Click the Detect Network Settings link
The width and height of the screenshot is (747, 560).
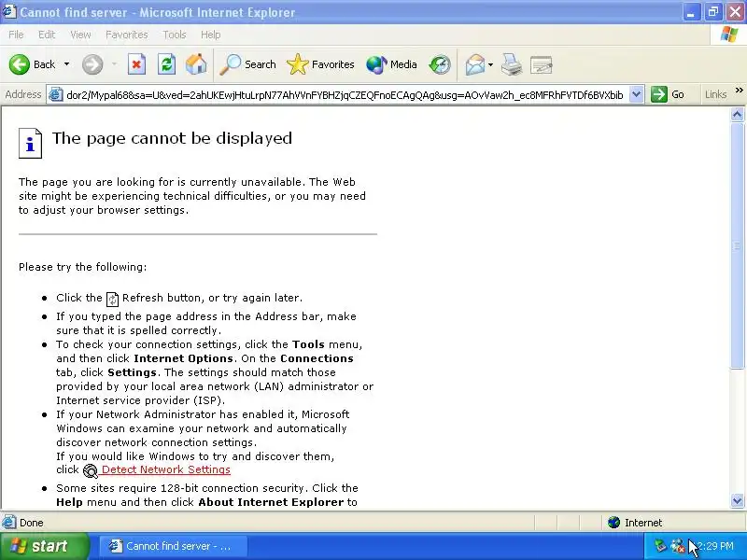[x=166, y=469]
